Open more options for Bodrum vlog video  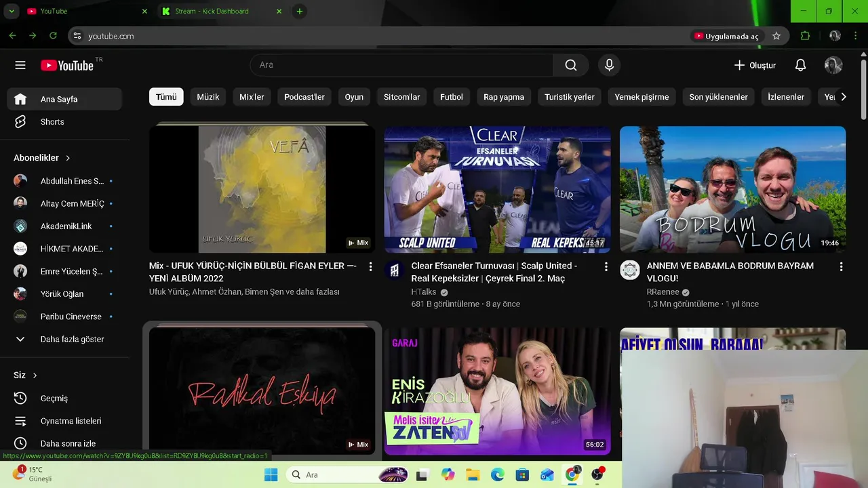841,267
